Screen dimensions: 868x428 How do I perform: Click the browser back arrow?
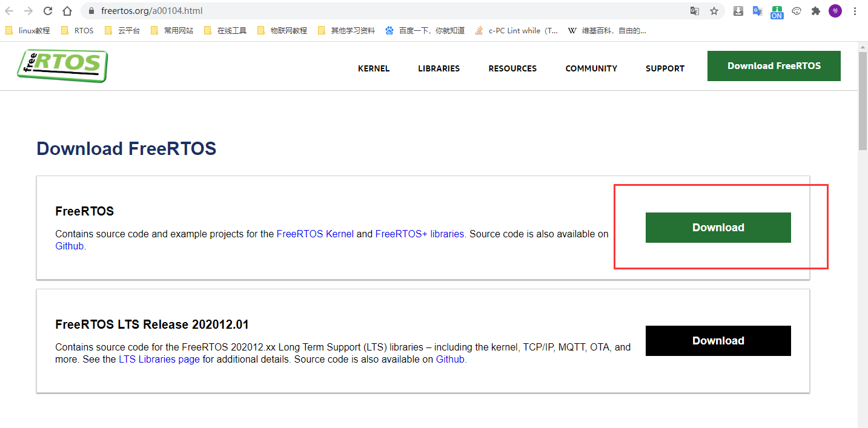pyautogui.click(x=9, y=11)
